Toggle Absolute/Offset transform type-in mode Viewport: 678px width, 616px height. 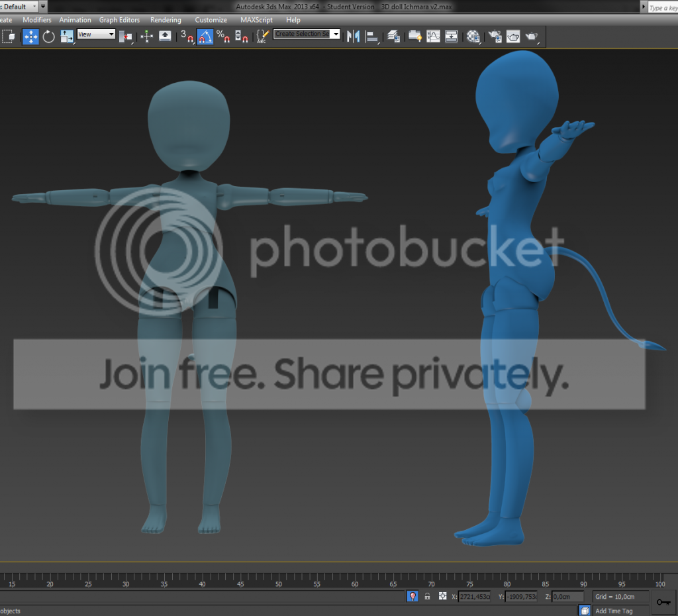click(442, 596)
